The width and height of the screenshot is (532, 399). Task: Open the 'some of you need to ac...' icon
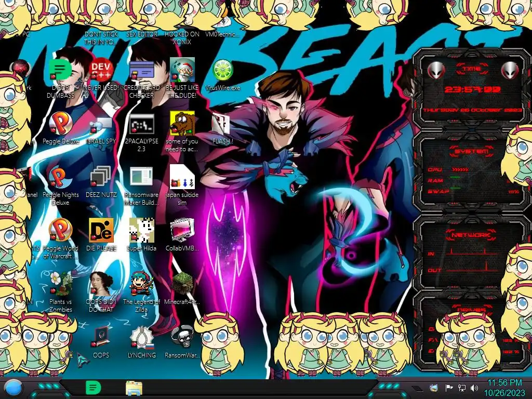click(x=182, y=124)
